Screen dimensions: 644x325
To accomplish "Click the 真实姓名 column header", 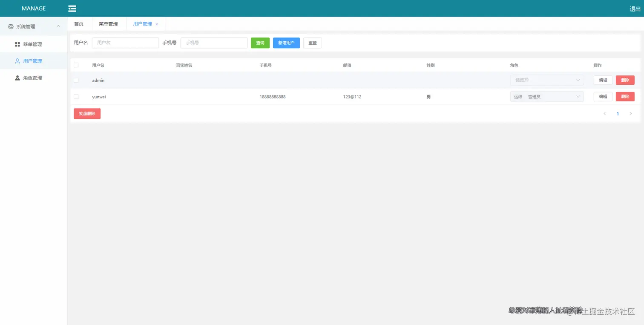I will (184, 65).
